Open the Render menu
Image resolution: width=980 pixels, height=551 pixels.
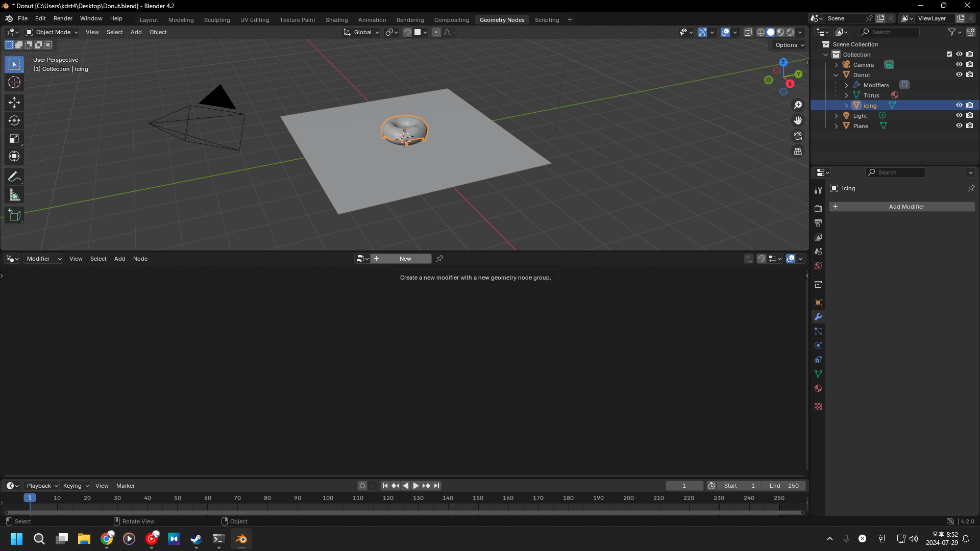click(x=63, y=18)
